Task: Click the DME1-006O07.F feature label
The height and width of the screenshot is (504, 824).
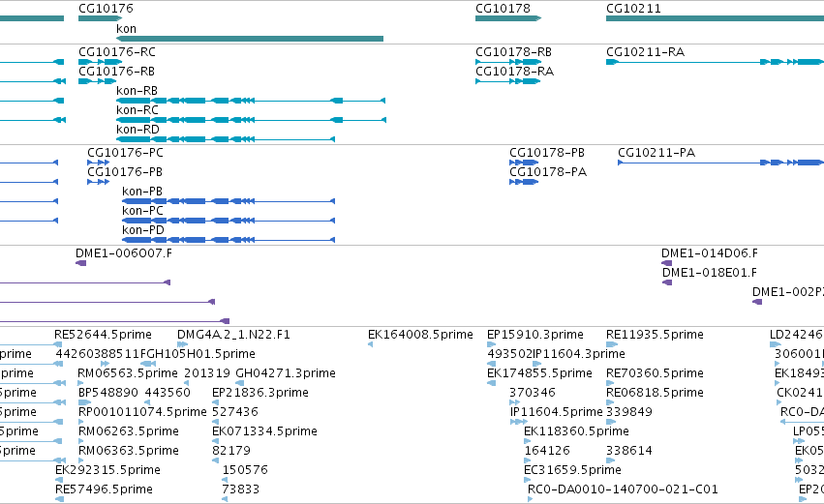Action: tap(124, 253)
